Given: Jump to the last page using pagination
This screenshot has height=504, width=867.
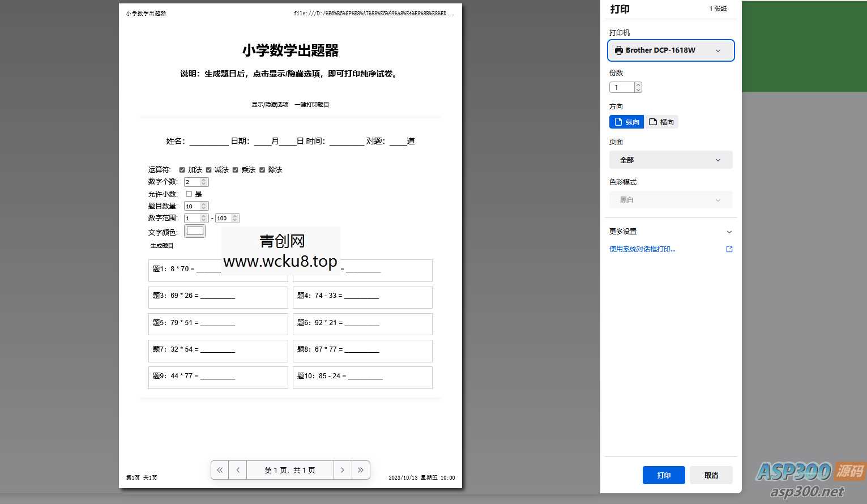Looking at the screenshot, I should (361, 469).
